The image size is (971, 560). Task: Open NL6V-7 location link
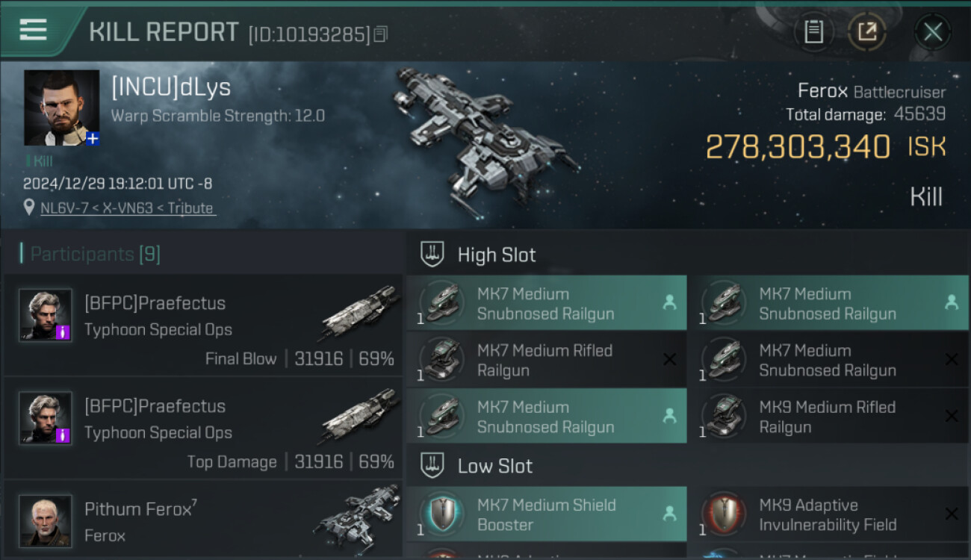(128, 208)
